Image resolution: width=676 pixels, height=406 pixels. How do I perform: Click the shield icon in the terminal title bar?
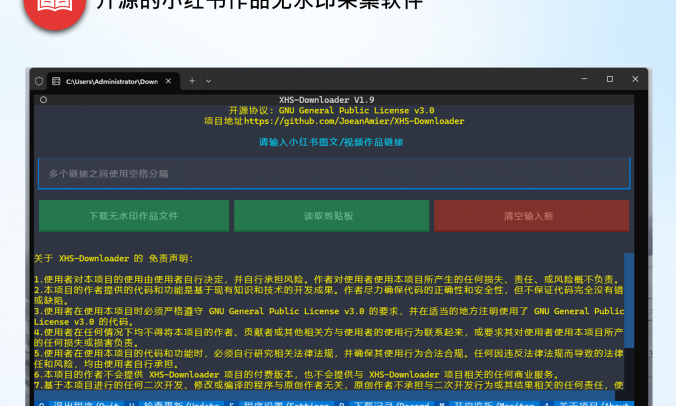(x=39, y=81)
